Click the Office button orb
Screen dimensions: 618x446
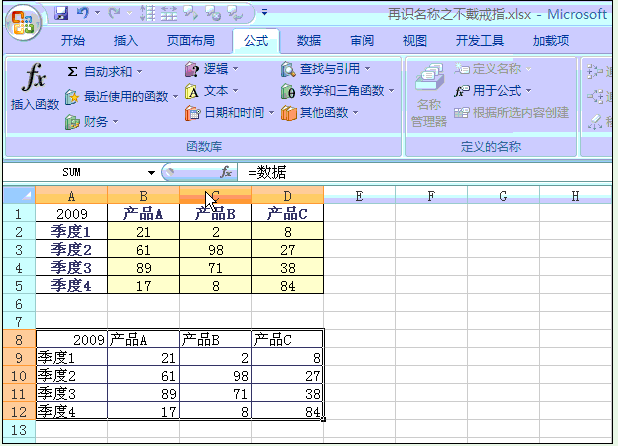coord(23,23)
